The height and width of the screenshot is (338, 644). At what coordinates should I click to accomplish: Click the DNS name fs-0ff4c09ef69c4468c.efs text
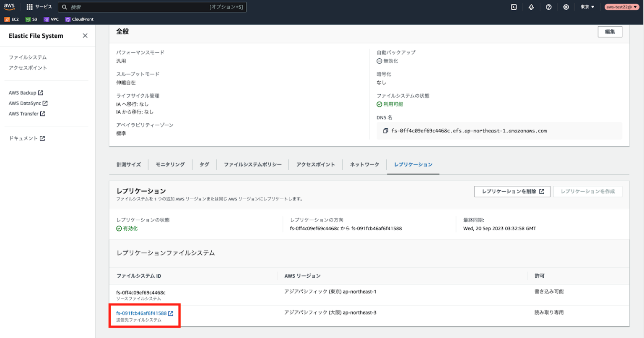pos(469,131)
